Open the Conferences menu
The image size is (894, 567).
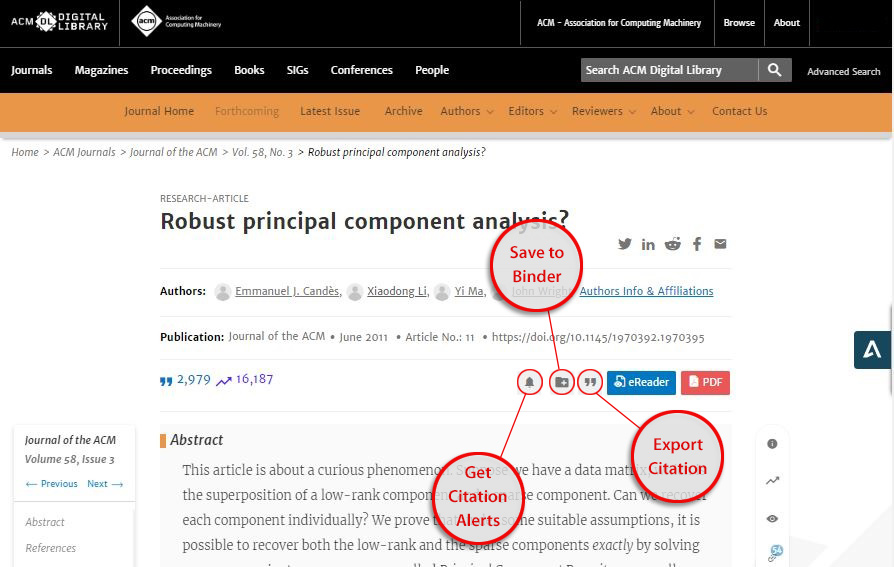pyautogui.click(x=361, y=70)
